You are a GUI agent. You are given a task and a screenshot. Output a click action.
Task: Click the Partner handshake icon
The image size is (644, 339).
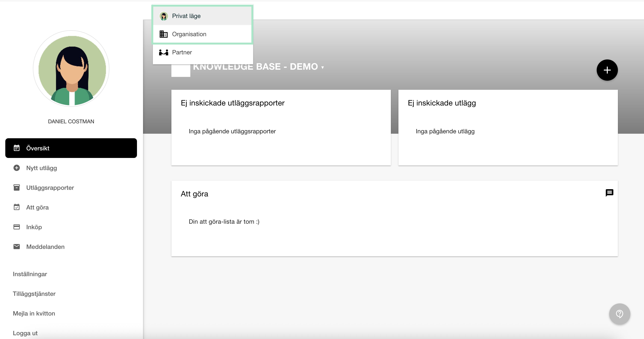coord(163,52)
